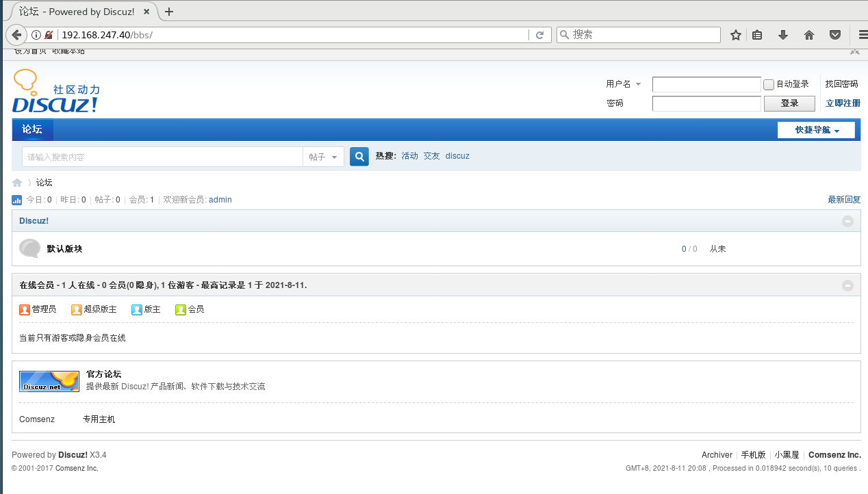This screenshot has width=868, height=494.
Task: Open the 小黑屋 footer link
Action: tap(787, 455)
